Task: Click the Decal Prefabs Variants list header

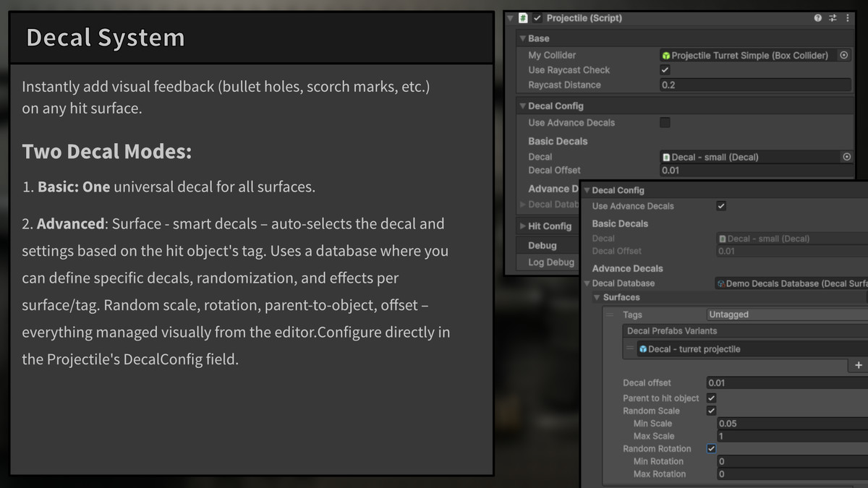Action: tap(745, 331)
